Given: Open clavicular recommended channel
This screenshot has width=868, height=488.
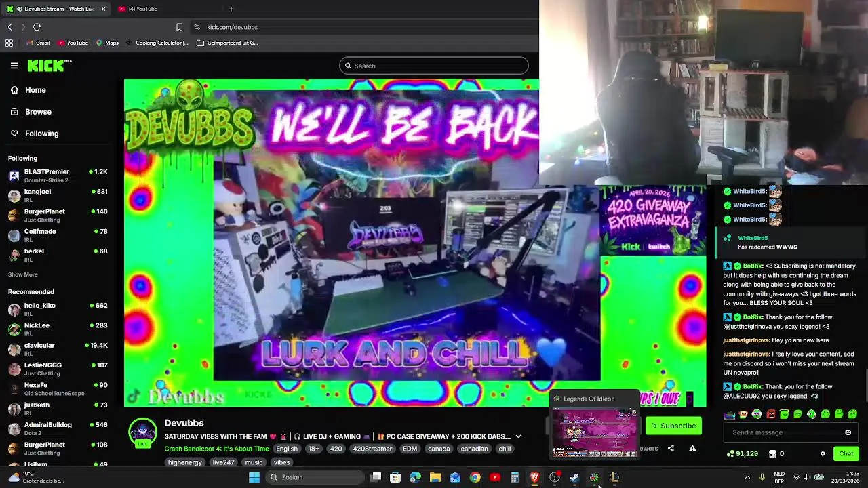Looking at the screenshot, I should point(58,349).
